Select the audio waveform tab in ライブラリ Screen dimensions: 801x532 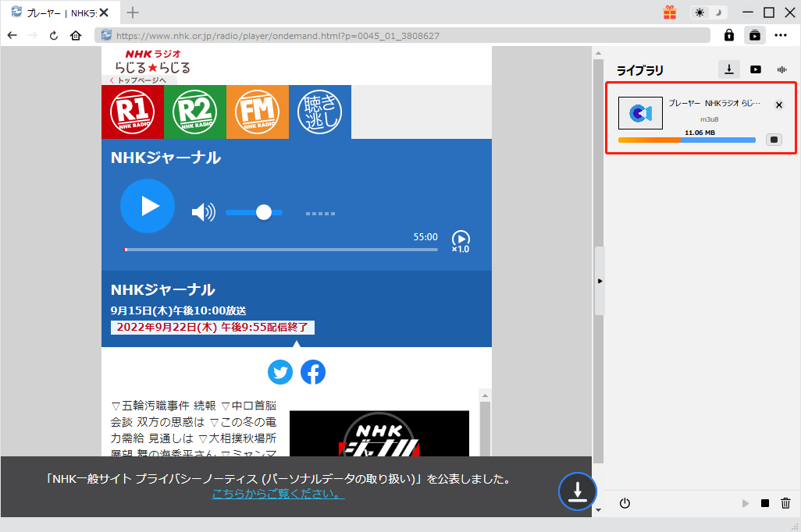[781, 69]
